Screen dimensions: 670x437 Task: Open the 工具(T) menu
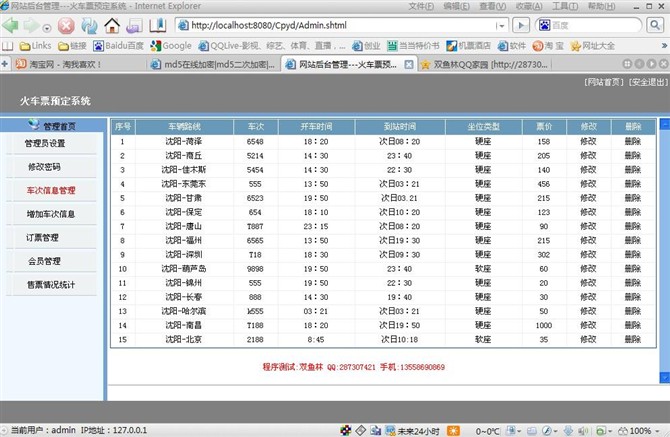click(565, 6)
